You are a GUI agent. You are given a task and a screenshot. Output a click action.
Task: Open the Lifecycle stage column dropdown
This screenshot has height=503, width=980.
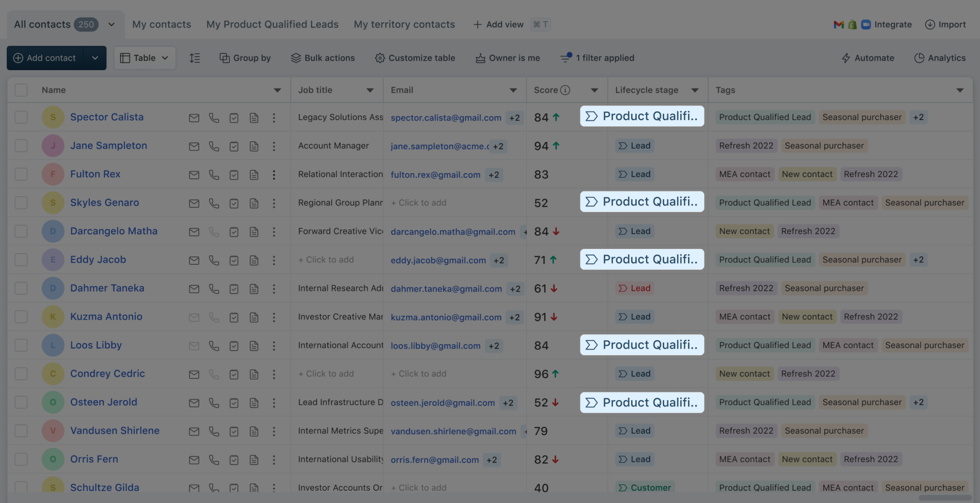pyautogui.click(x=695, y=90)
